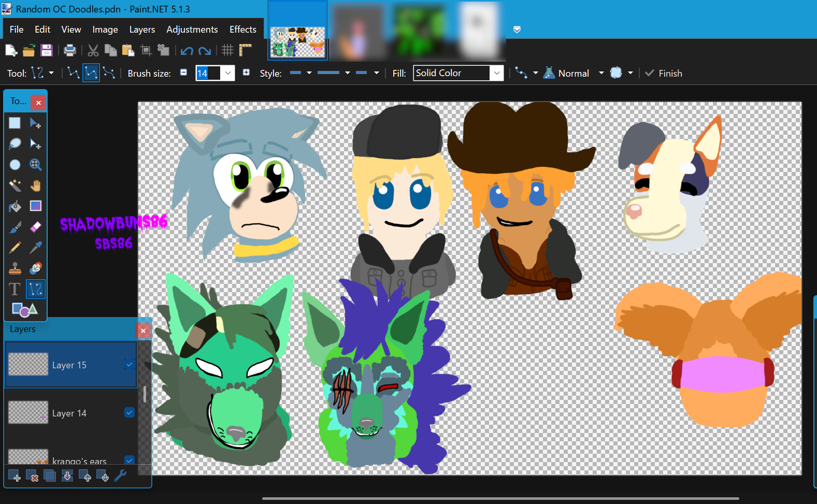
Task: Select the Pencil tool
Action: [15, 248]
